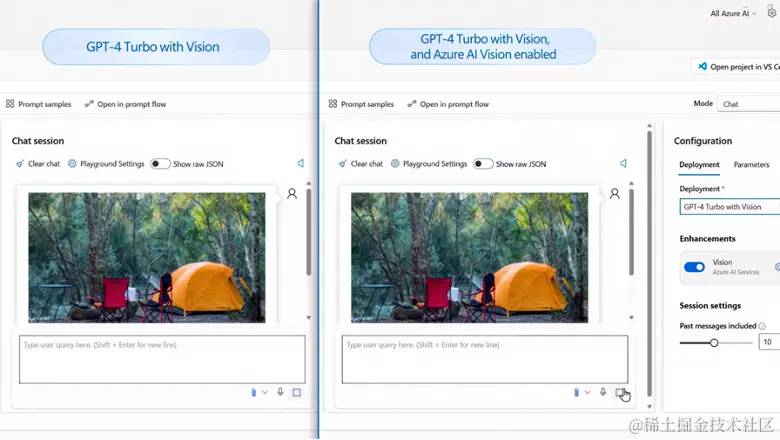Viewport: 780px width, 440px height.
Task: Open the settings gear icon at top right
Action: pyautogui.click(x=772, y=12)
